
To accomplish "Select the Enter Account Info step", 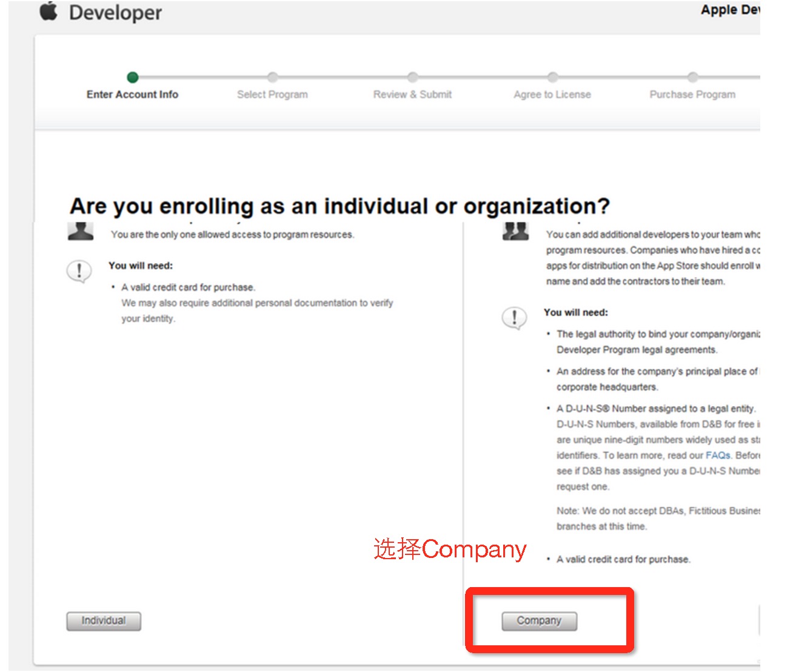I will 132,95.
